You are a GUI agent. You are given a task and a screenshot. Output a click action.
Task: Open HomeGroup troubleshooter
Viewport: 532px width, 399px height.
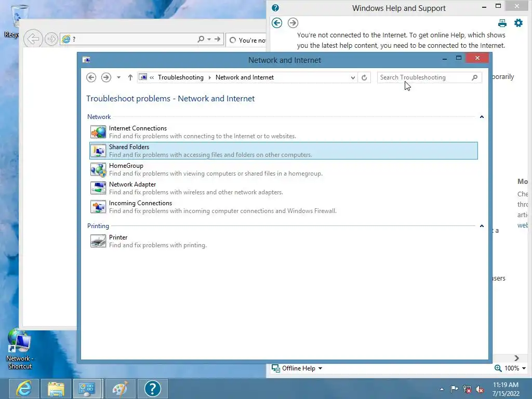pyautogui.click(x=284, y=169)
